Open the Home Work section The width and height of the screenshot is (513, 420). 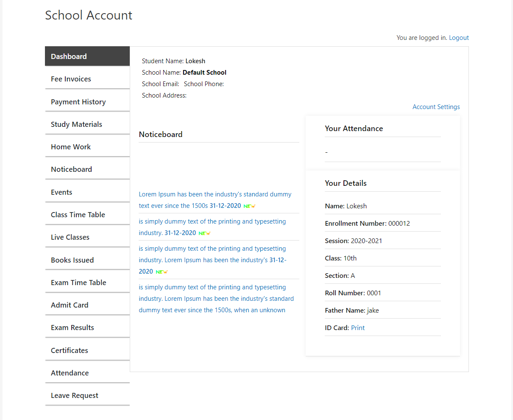click(x=71, y=146)
